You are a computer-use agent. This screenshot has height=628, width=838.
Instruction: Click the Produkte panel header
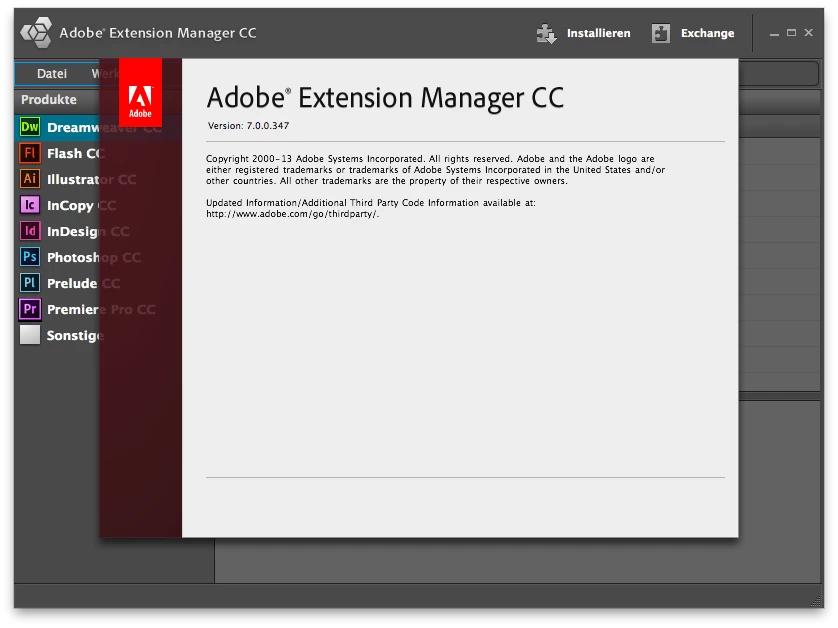[49, 99]
